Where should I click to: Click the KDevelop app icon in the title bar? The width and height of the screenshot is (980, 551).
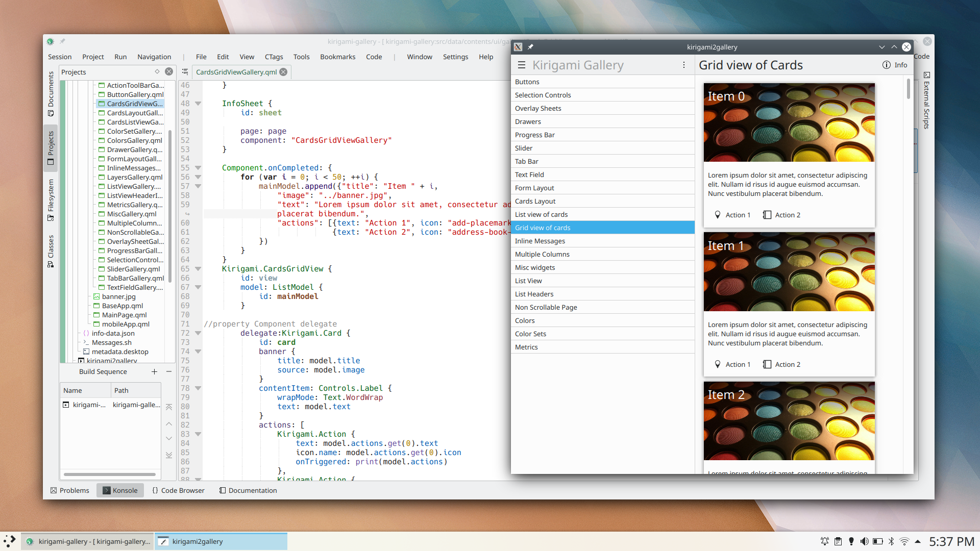pos(50,41)
